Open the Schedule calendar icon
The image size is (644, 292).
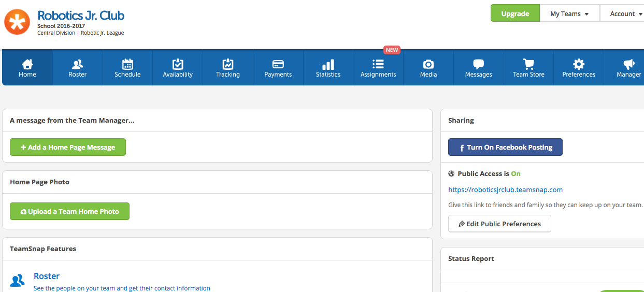[127, 64]
